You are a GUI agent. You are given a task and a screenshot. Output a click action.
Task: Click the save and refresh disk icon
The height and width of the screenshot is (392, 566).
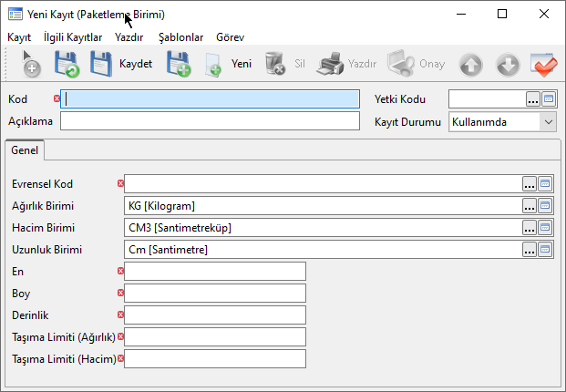coord(67,64)
